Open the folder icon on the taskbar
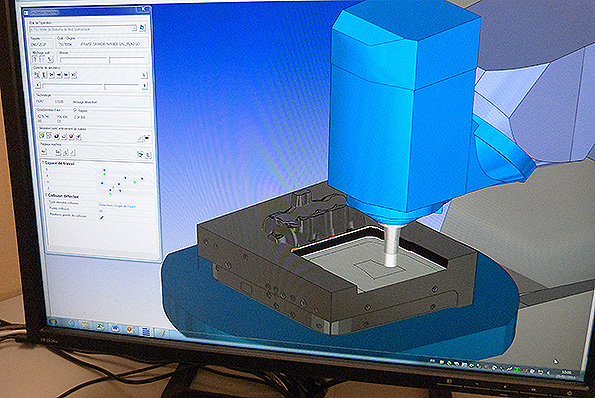This screenshot has height=398, width=595. [85, 324]
